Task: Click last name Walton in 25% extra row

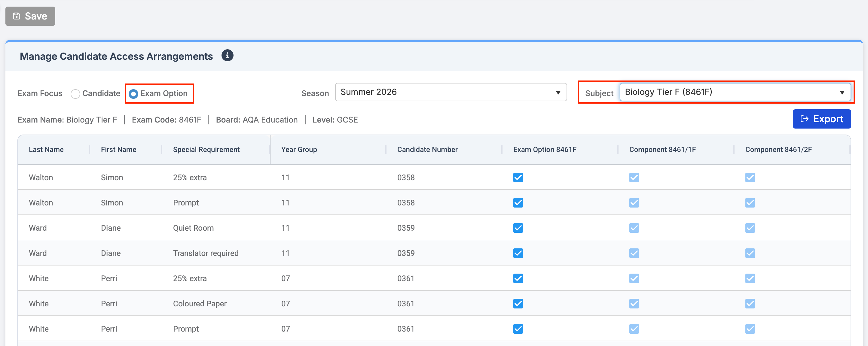Action: click(41, 178)
